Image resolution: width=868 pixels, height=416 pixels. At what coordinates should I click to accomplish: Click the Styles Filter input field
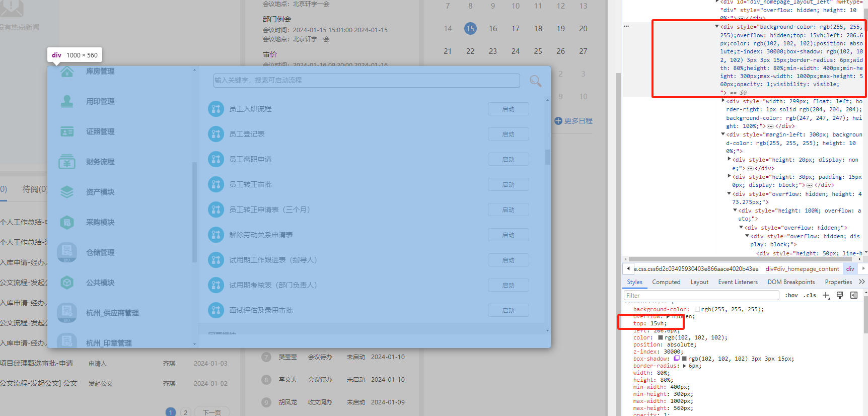point(701,296)
